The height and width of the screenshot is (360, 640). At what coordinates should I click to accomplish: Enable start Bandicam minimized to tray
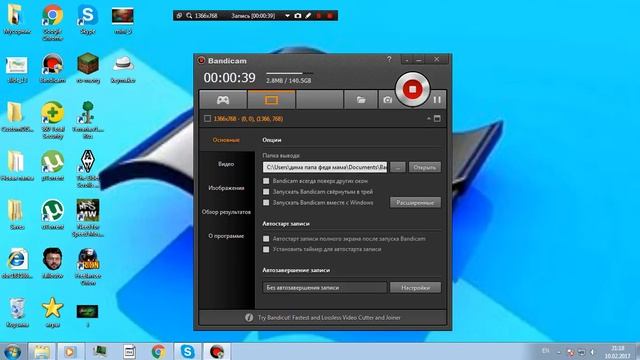[266, 191]
